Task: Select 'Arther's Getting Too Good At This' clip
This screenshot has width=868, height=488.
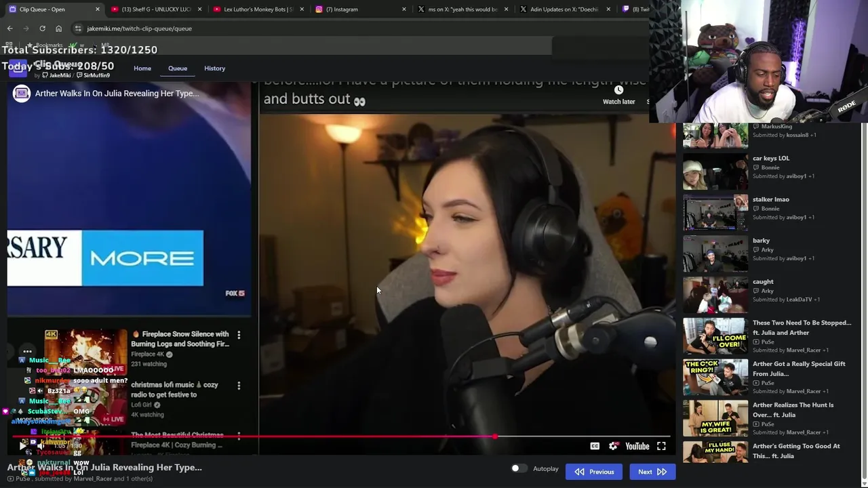Action: tap(796, 451)
